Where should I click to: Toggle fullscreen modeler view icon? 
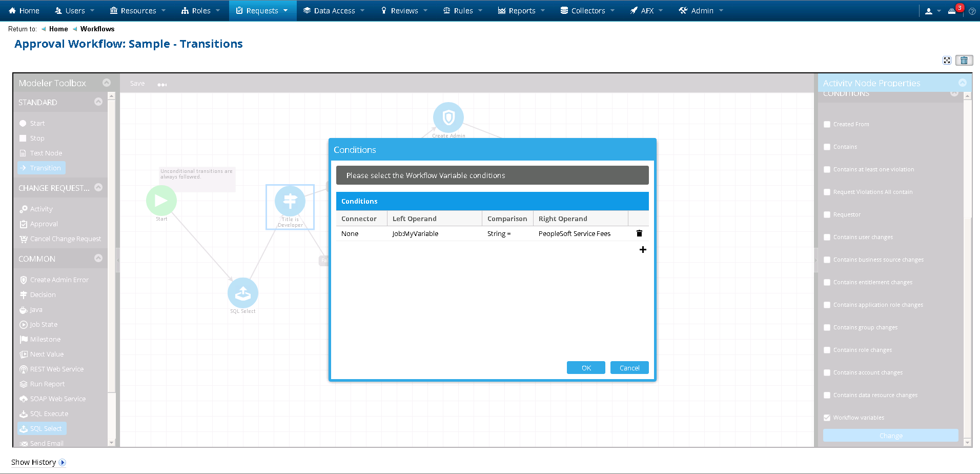(947, 61)
